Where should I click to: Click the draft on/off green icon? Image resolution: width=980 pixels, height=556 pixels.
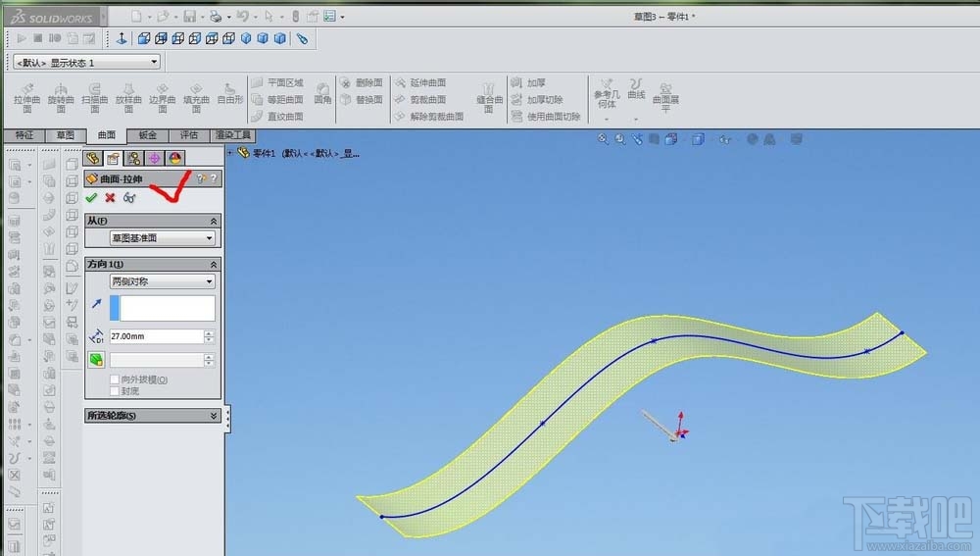[x=96, y=360]
